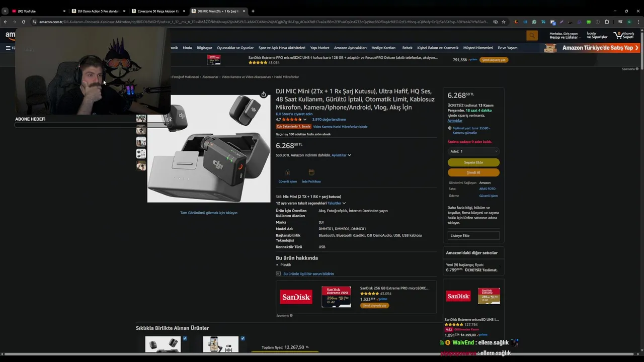Image resolution: width=644 pixels, height=362 pixels.
Task: Open Müşteri Hizmetleri menu item
Action: (478, 48)
